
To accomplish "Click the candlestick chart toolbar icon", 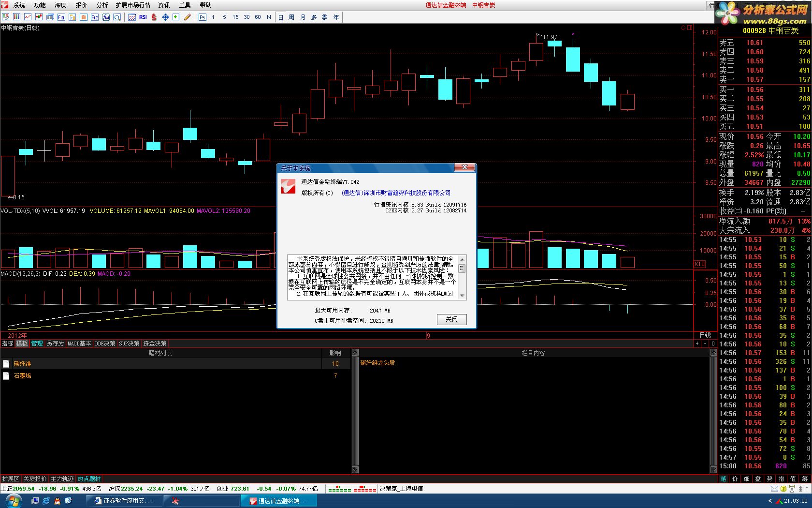I will 39,17.
